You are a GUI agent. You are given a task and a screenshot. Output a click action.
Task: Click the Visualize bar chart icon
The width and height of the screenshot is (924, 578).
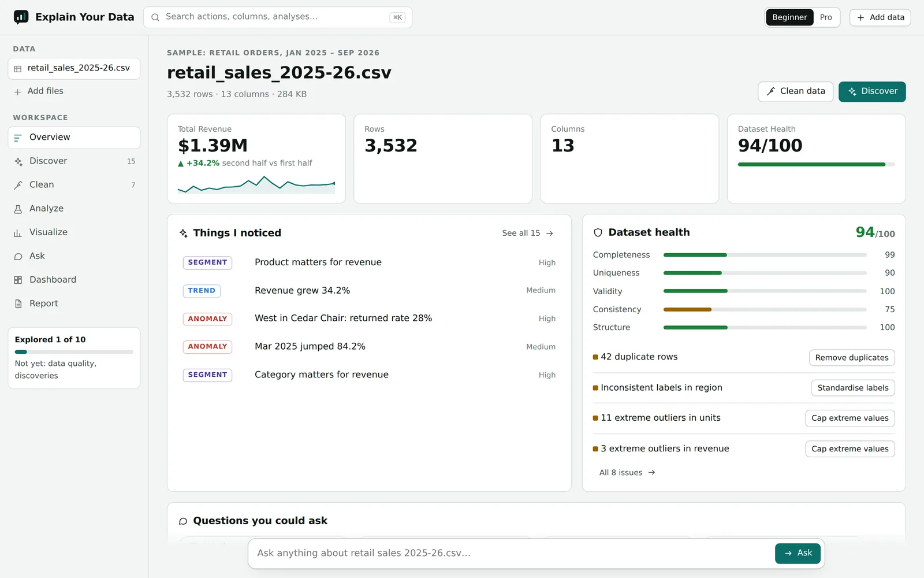click(18, 232)
